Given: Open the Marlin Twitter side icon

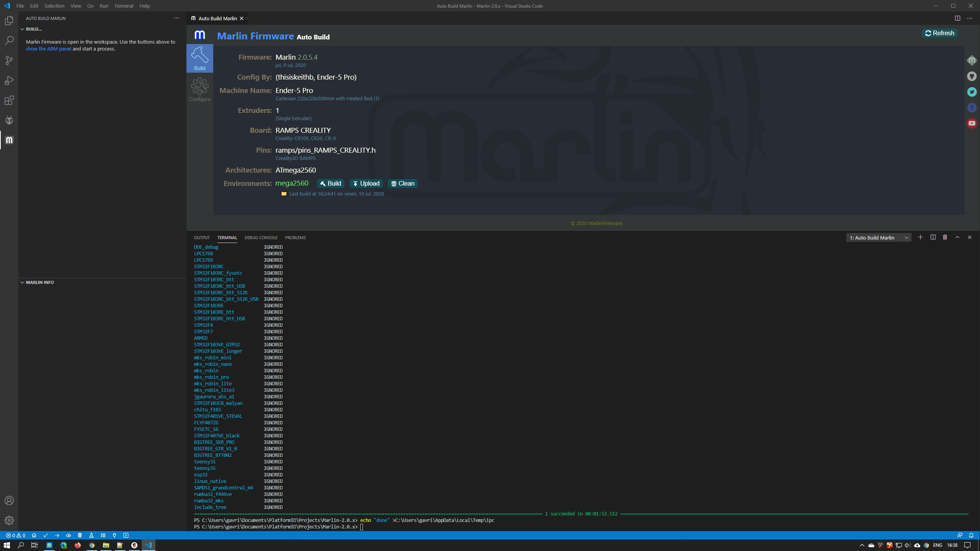Looking at the screenshot, I should coord(972,92).
